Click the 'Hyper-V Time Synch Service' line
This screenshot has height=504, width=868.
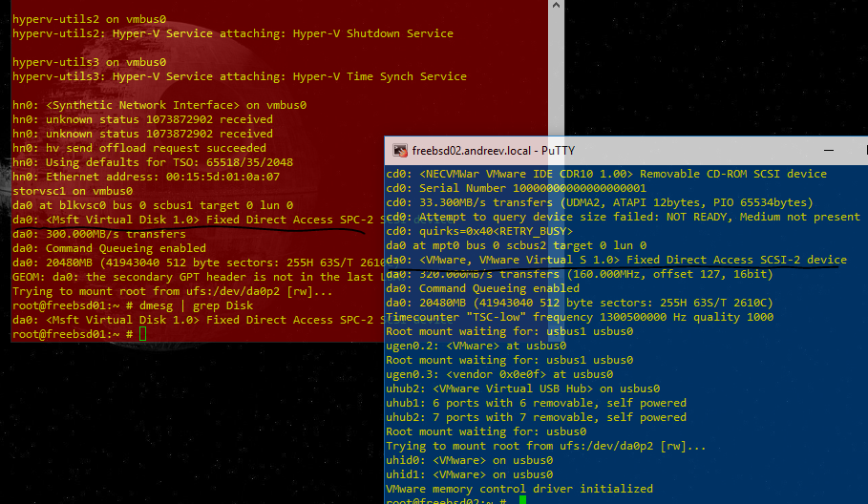[239, 76]
